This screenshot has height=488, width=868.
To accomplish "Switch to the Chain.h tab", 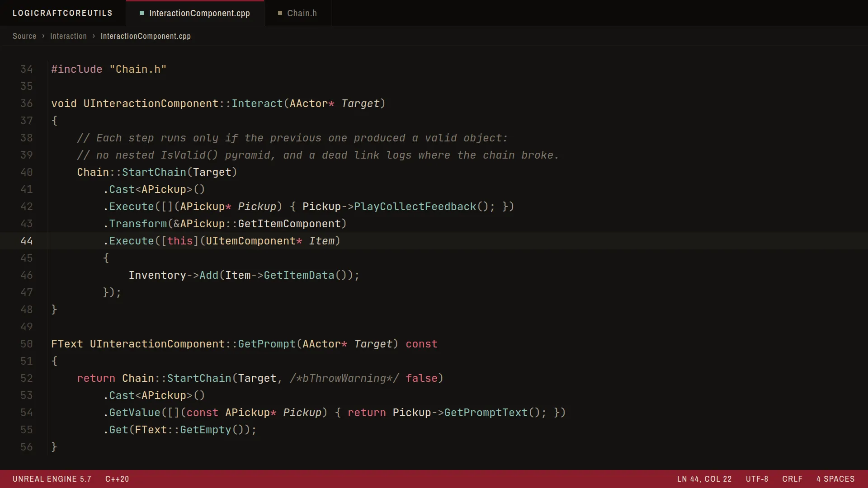I will pos(297,13).
